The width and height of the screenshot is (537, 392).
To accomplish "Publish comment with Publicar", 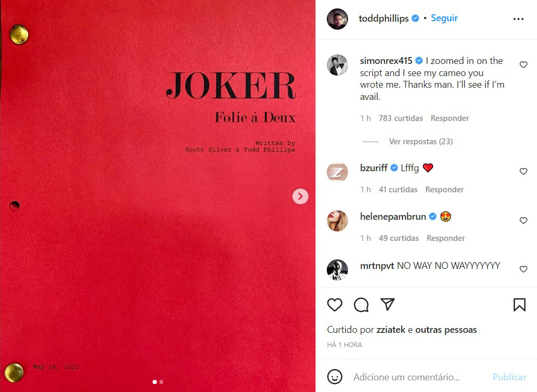I will coord(509,377).
